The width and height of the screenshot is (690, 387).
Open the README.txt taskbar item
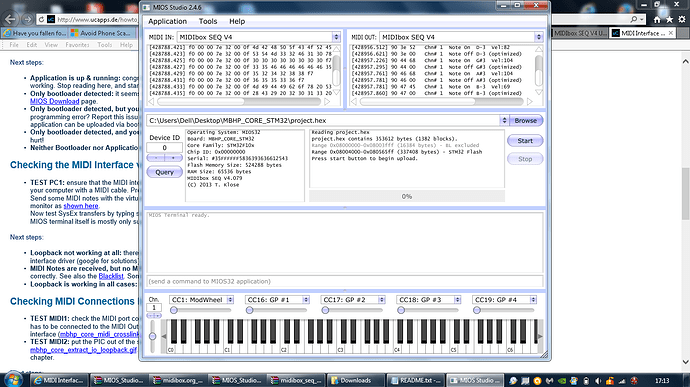(415, 380)
